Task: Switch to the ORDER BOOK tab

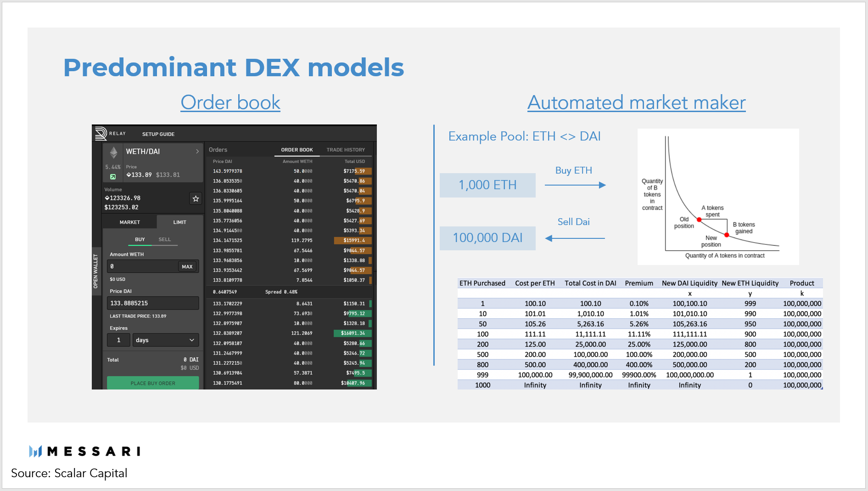Action: 297,150
